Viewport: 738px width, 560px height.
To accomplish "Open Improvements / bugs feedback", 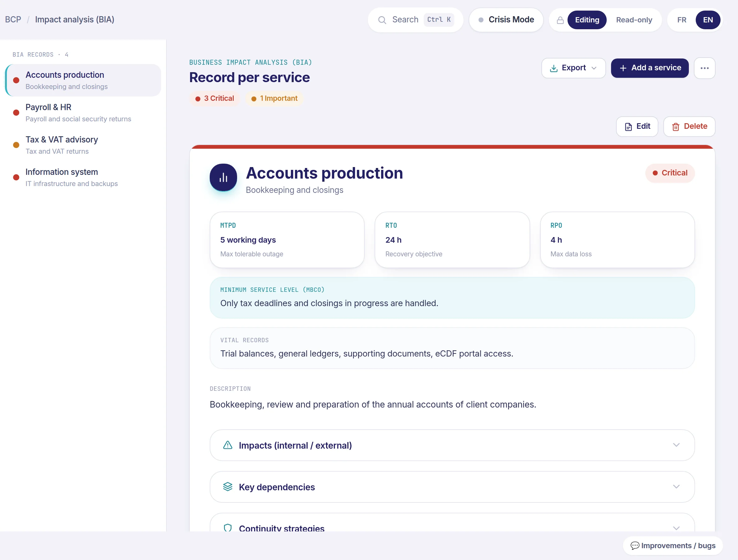I will pyautogui.click(x=673, y=546).
